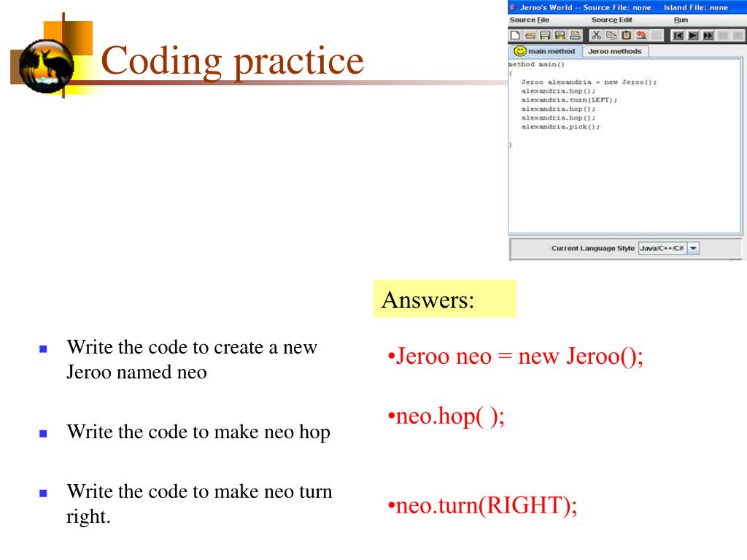Switch to the Jeroo methods tab

coord(614,51)
